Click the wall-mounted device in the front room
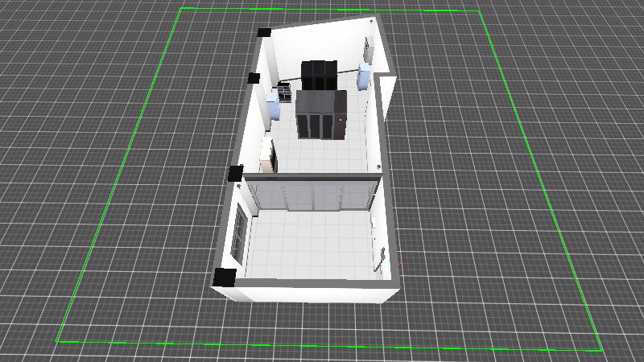Viewport: 644px width, 362px height. [380, 256]
